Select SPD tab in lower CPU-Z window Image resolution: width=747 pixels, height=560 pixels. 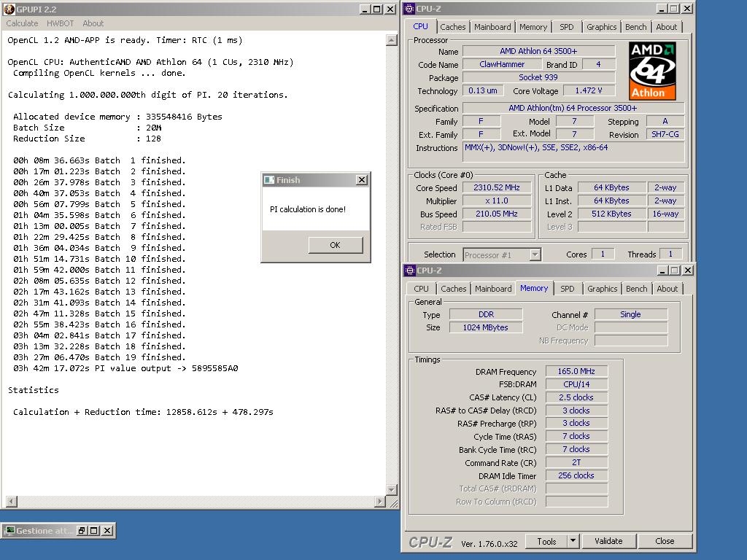(x=568, y=289)
